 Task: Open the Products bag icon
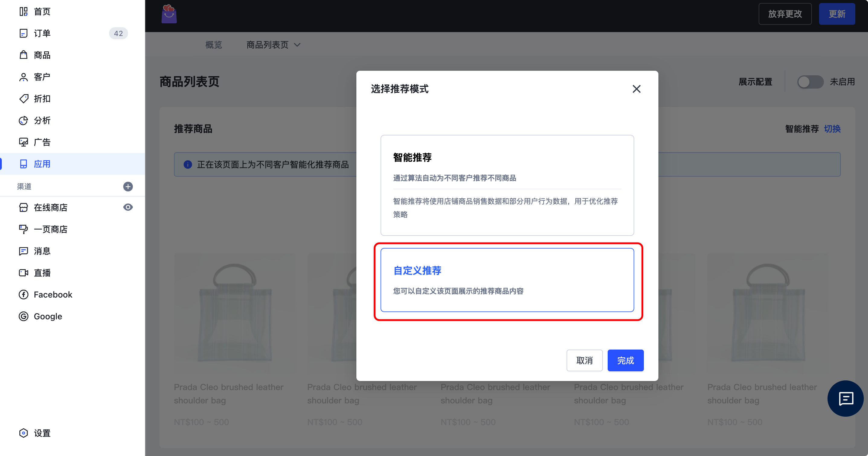[x=23, y=55]
